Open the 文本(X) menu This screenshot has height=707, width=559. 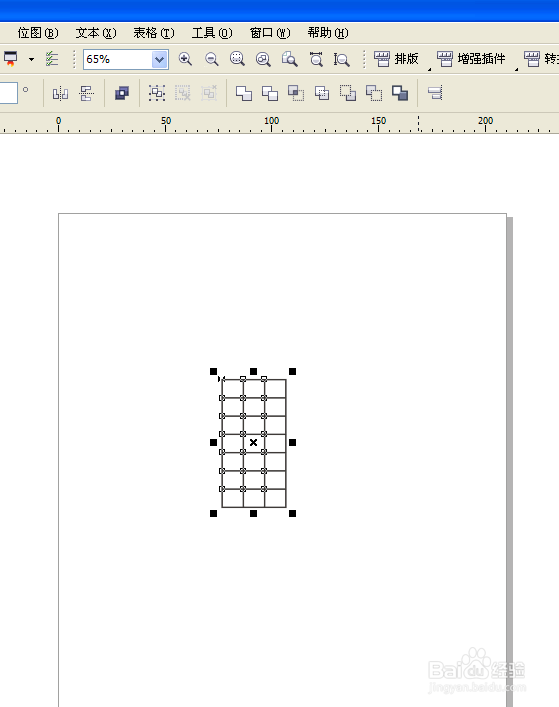(96, 33)
